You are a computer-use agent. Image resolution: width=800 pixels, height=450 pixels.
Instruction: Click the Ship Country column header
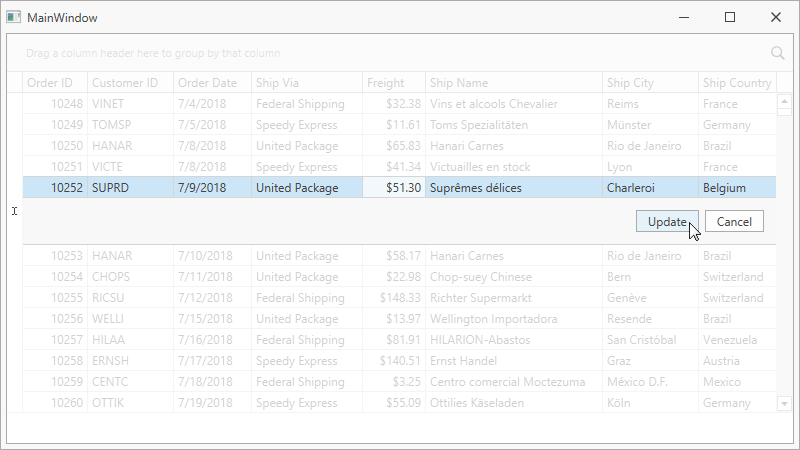coord(737,83)
